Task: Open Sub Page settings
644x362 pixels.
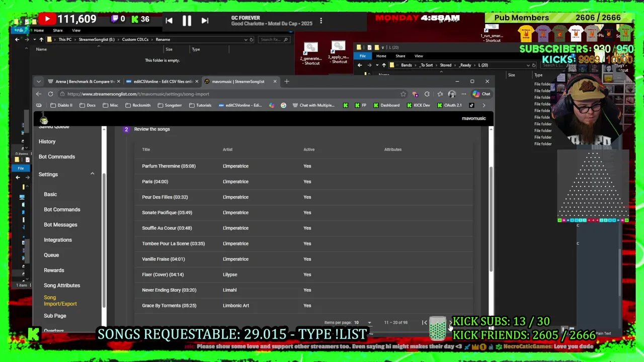Action: (x=55, y=316)
